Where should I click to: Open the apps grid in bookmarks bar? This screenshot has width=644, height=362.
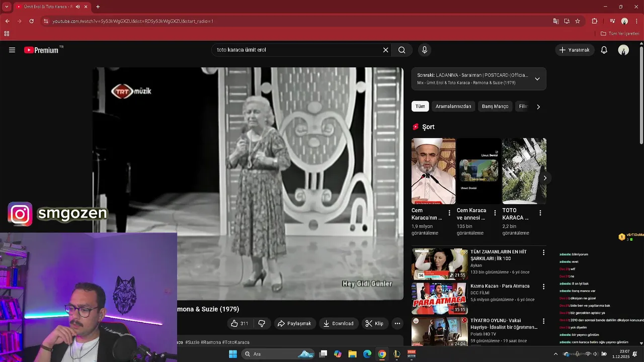tap(7, 34)
